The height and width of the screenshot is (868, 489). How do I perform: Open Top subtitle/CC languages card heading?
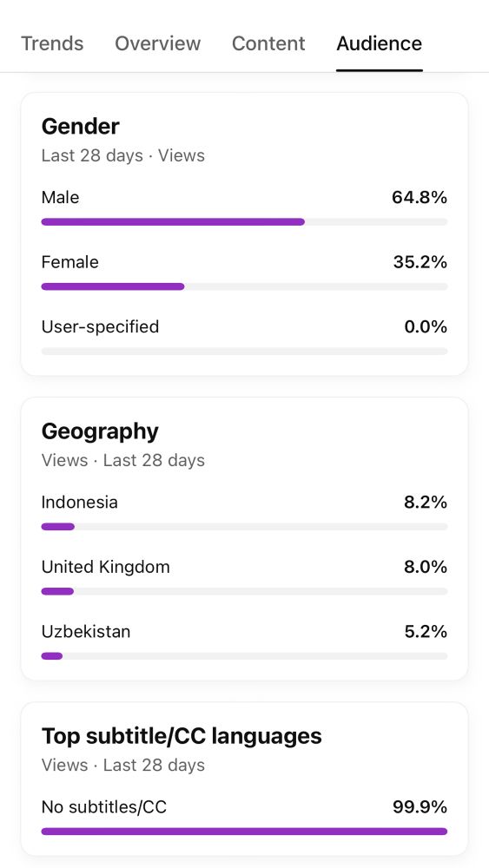pos(182,736)
